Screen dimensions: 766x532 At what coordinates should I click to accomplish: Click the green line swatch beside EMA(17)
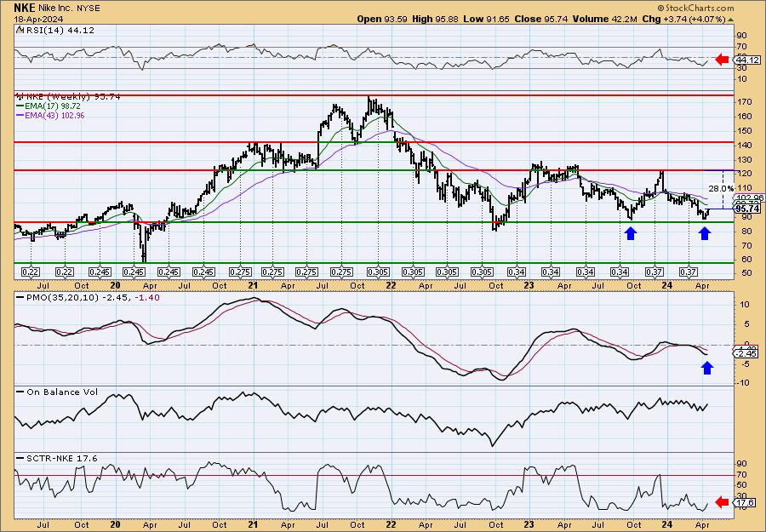[22, 106]
